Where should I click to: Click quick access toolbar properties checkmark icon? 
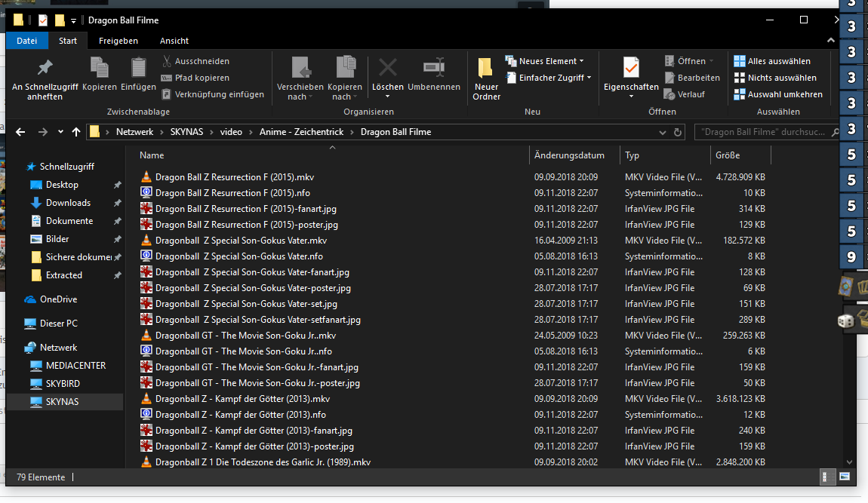click(x=42, y=20)
